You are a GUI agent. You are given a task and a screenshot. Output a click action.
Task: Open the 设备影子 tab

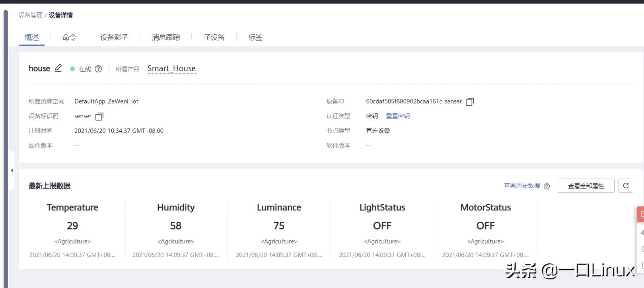[x=114, y=37]
